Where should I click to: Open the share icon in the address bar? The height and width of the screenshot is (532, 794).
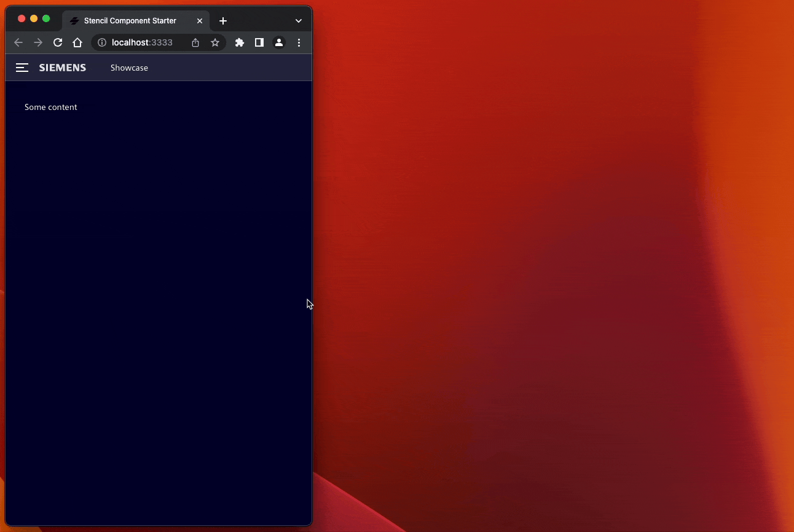click(195, 42)
